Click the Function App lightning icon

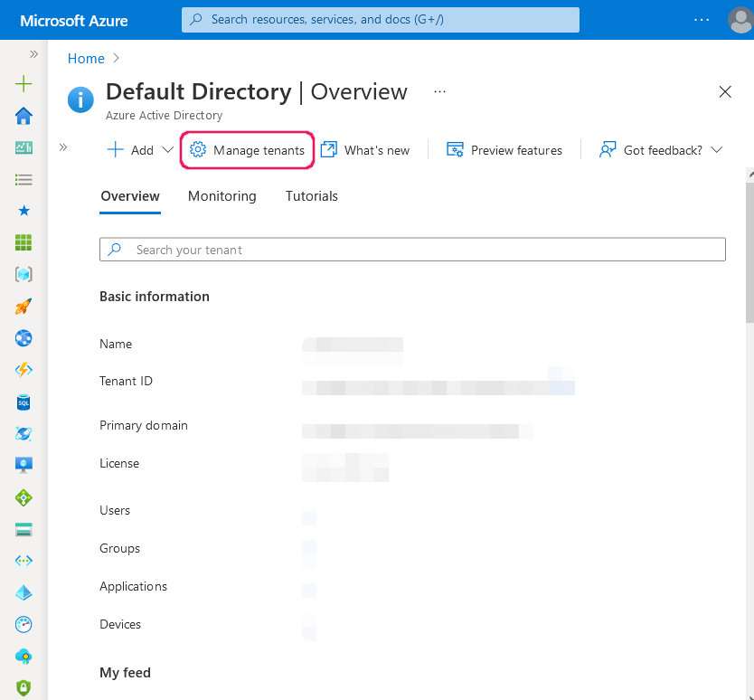pos(24,370)
